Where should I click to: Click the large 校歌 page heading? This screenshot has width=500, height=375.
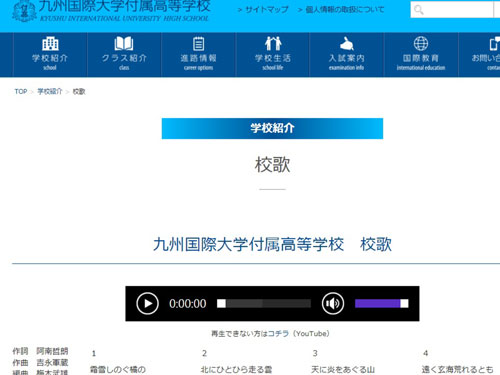tap(272, 165)
